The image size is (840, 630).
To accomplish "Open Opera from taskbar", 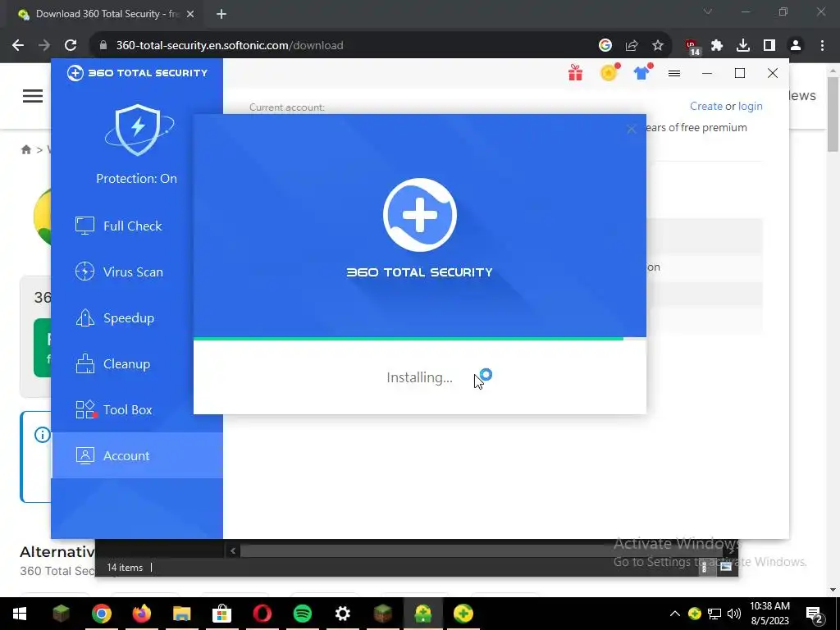I will click(262, 614).
